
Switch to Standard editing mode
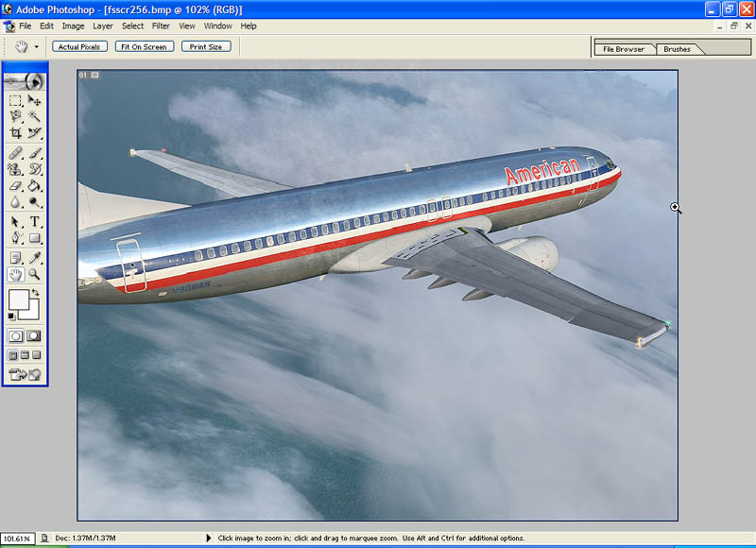click(x=16, y=335)
